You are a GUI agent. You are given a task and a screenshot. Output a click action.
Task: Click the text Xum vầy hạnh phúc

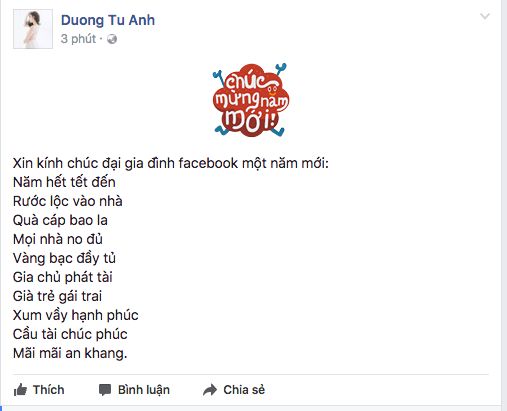(75, 315)
